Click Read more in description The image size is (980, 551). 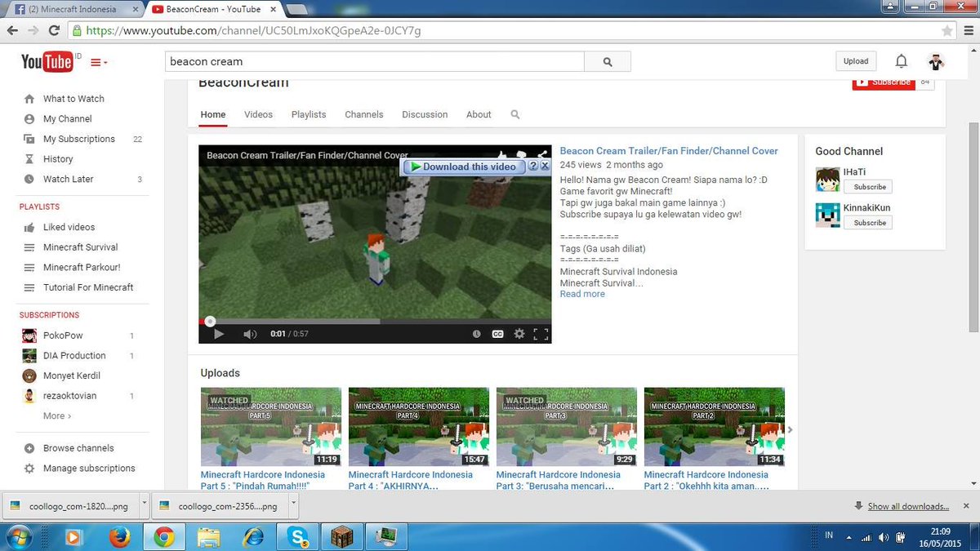click(582, 294)
